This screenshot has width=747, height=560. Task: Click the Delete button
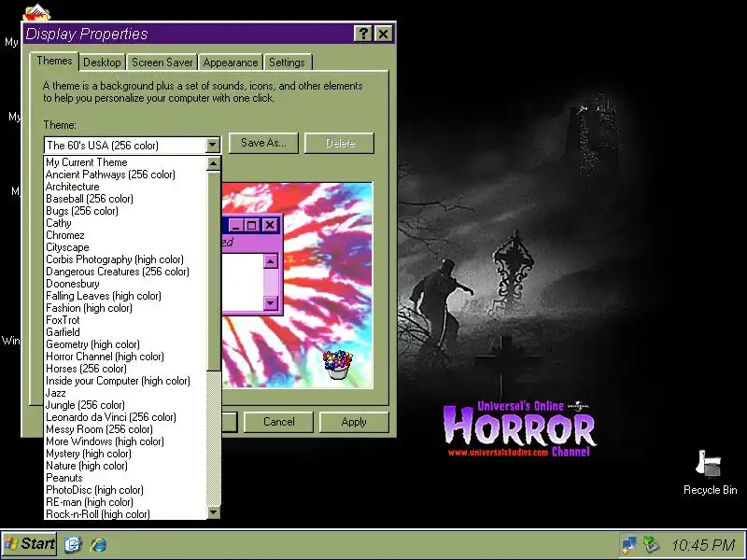point(340,143)
